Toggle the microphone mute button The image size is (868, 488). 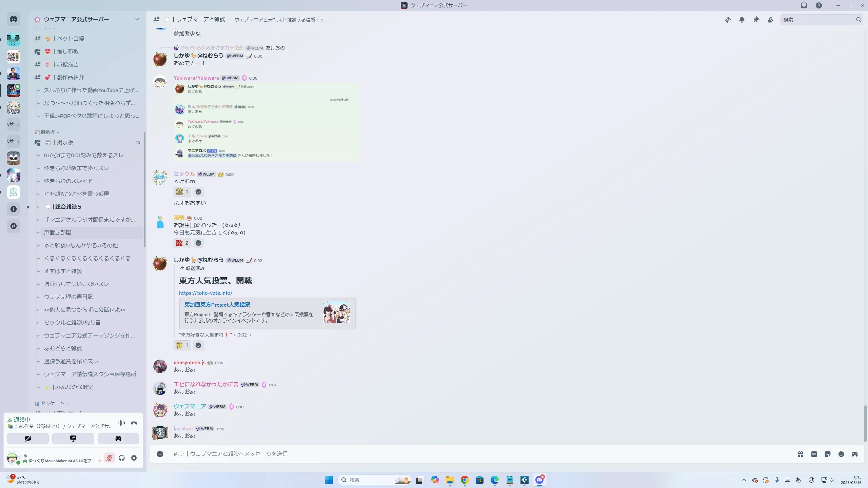pos(109,458)
